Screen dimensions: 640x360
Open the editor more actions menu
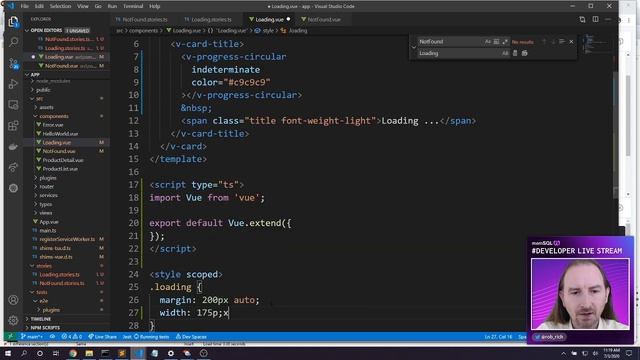click(608, 20)
